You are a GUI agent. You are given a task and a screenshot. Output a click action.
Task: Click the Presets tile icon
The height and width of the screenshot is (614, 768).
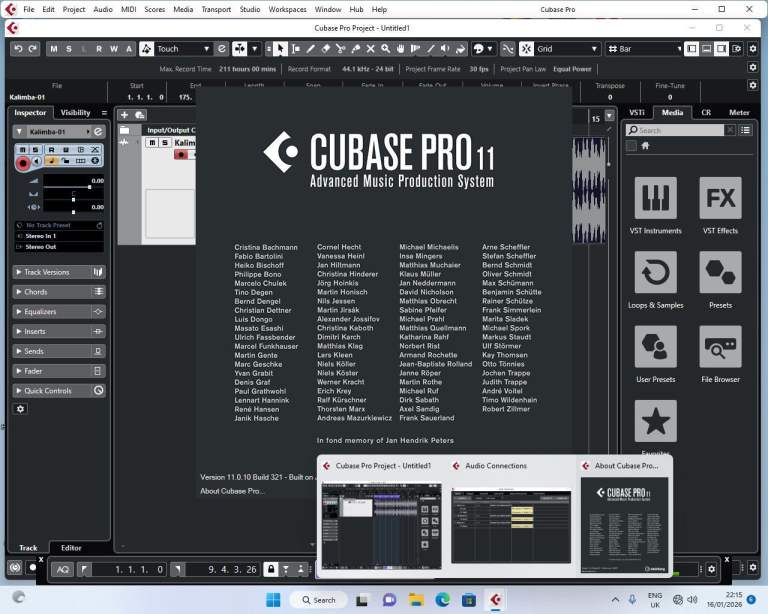coord(720,272)
